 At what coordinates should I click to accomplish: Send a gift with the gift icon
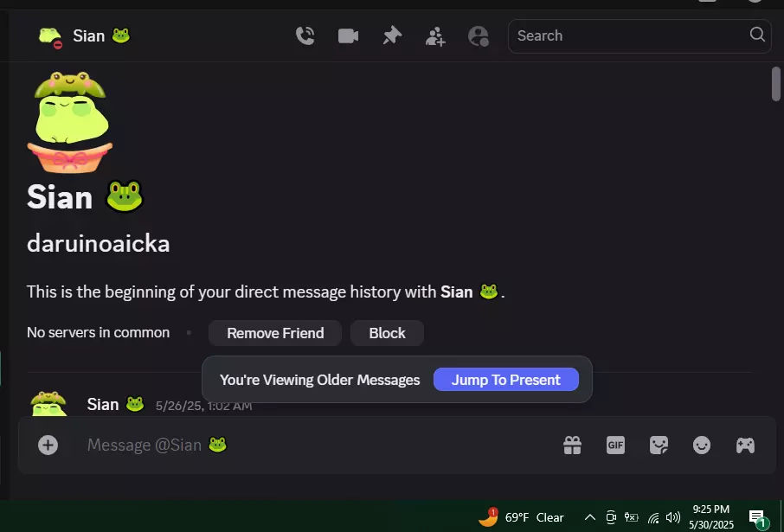click(572, 445)
